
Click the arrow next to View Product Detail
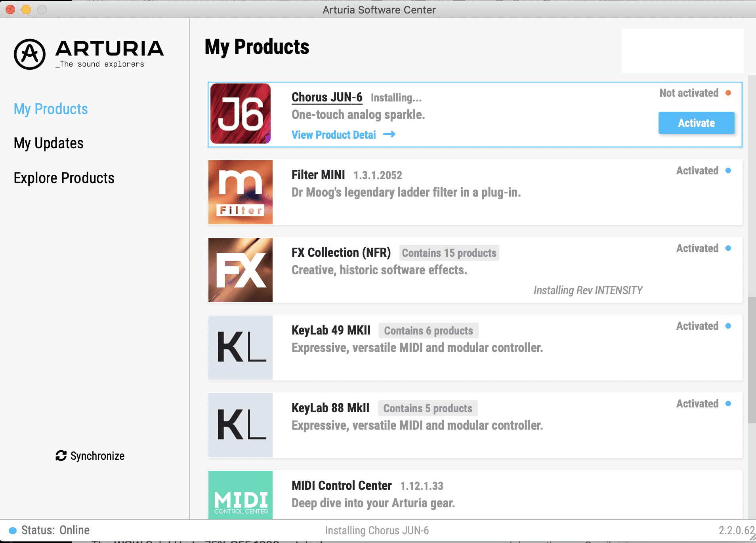tap(389, 134)
